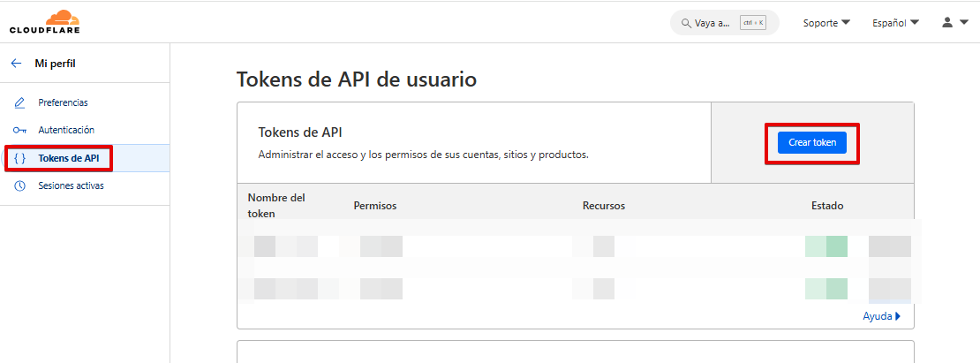Screen dimensions: 980x363
Task: Click the Permisos column header
Action: click(374, 206)
